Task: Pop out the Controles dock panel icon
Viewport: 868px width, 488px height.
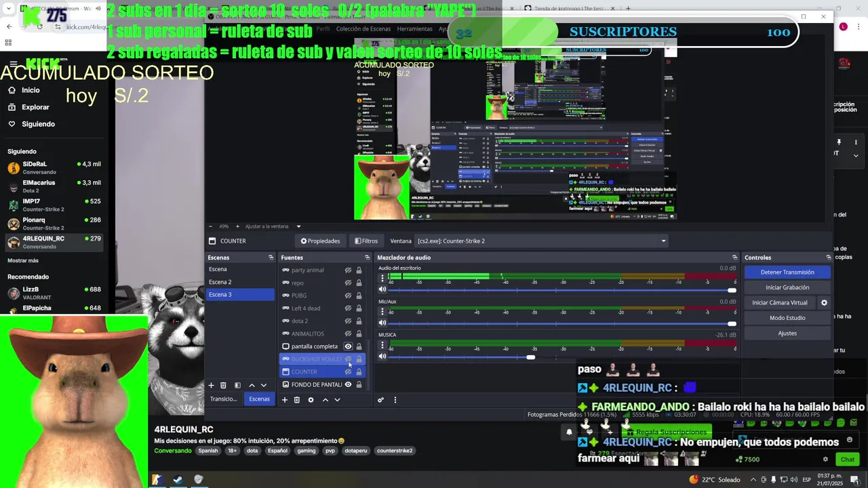Action: tap(828, 258)
